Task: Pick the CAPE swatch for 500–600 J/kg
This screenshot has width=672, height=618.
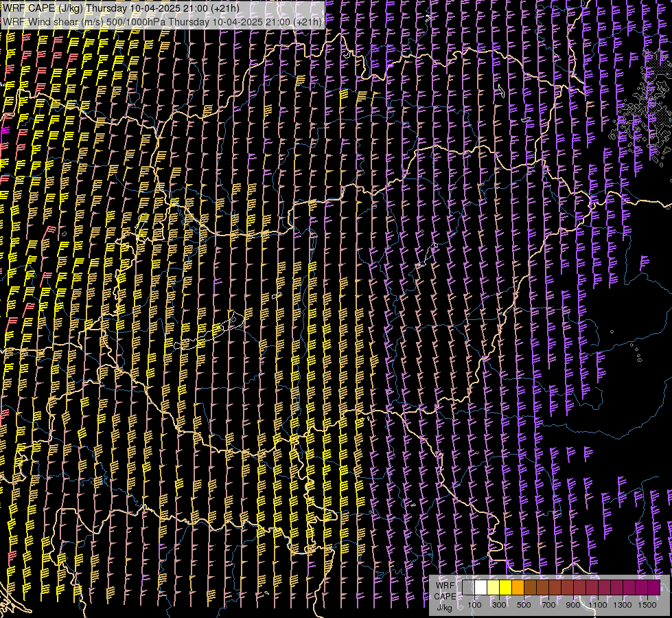Action: (x=530, y=587)
